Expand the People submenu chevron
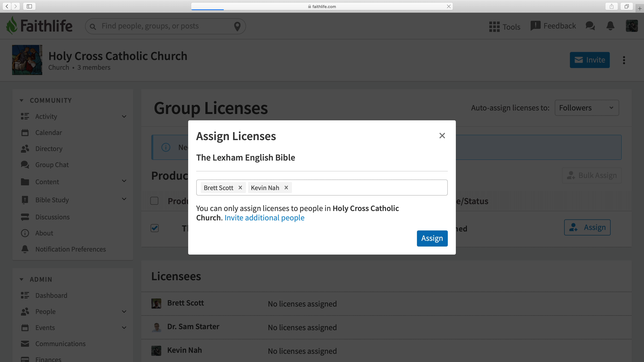644x362 pixels. click(124, 312)
